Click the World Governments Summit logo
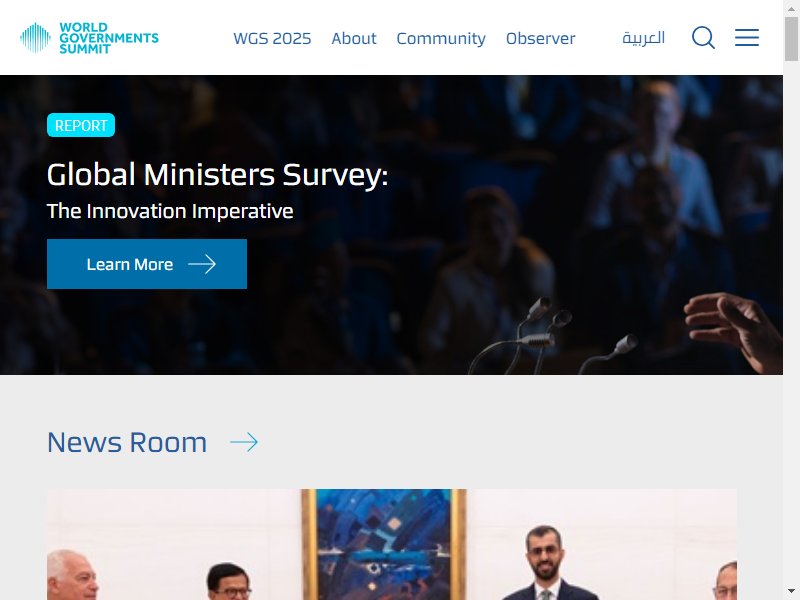This screenshot has height=600, width=800. coord(89,38)
